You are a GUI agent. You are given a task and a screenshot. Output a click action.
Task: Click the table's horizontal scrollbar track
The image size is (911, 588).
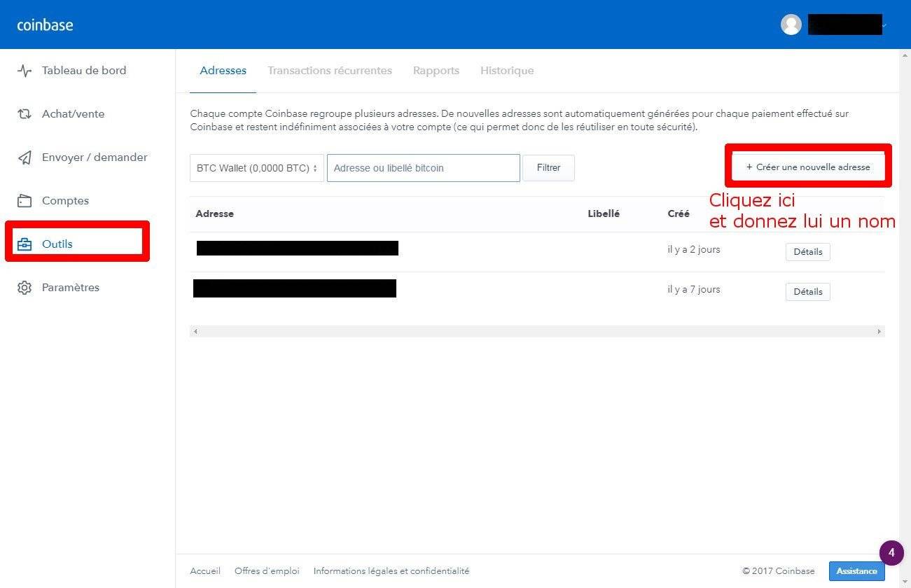[537, 331]
